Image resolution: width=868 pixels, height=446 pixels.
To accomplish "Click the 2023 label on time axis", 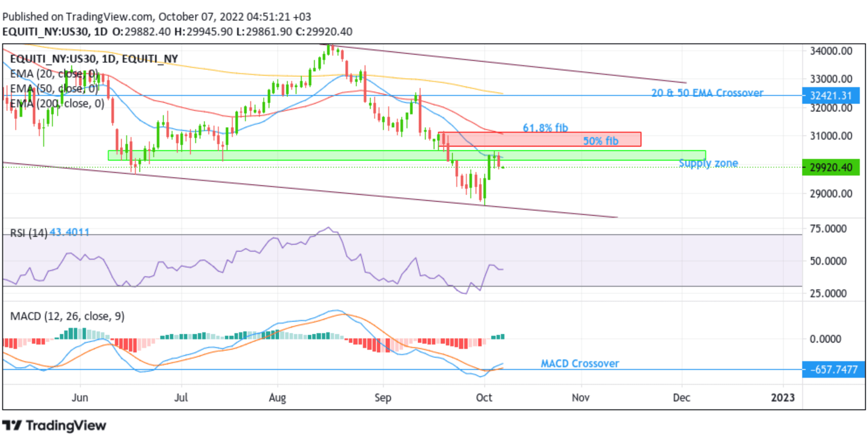I will 783,398.
